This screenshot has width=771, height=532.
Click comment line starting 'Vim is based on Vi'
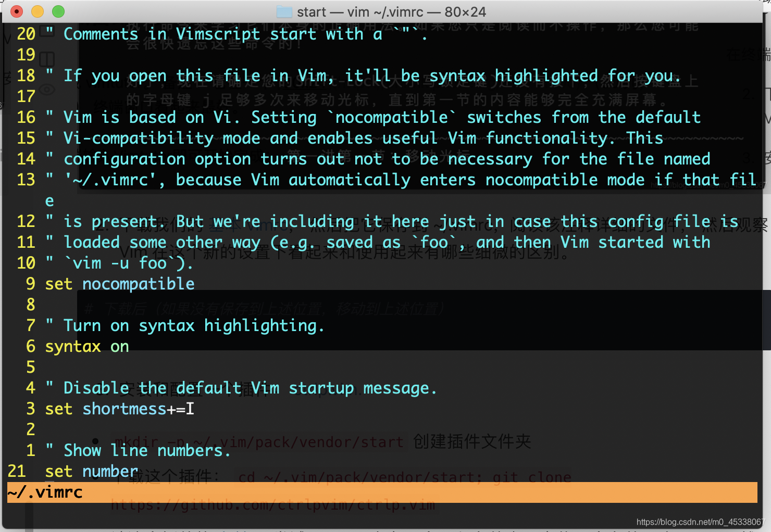pos(373,117)
